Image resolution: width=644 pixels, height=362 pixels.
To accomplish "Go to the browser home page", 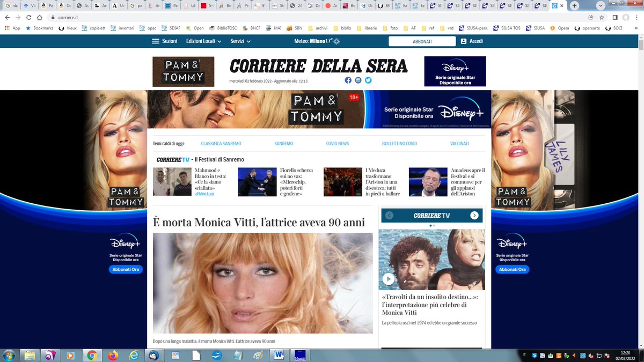I will pos(40,17).
